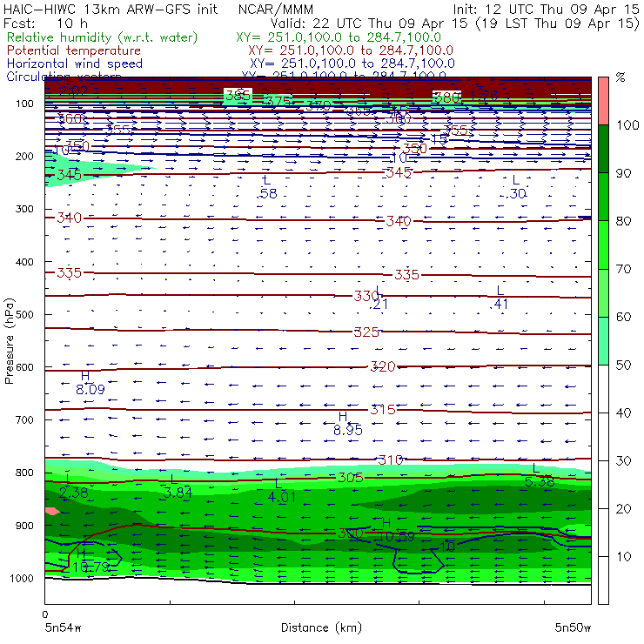Click the wind maximum value 8.95
Image resolution: width=644 pixels, height=644 pixels.
point(348,430)
